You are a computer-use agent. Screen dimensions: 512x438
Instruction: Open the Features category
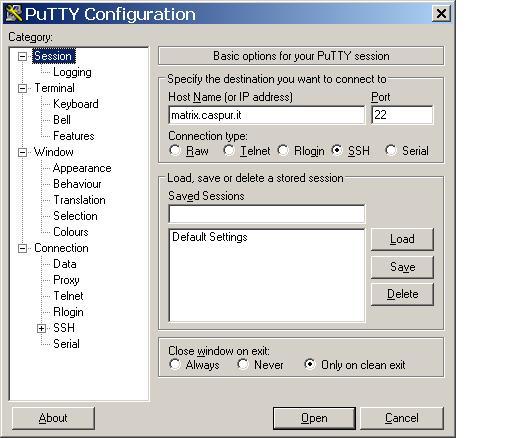pyautogui.click(x=74, y=136)
